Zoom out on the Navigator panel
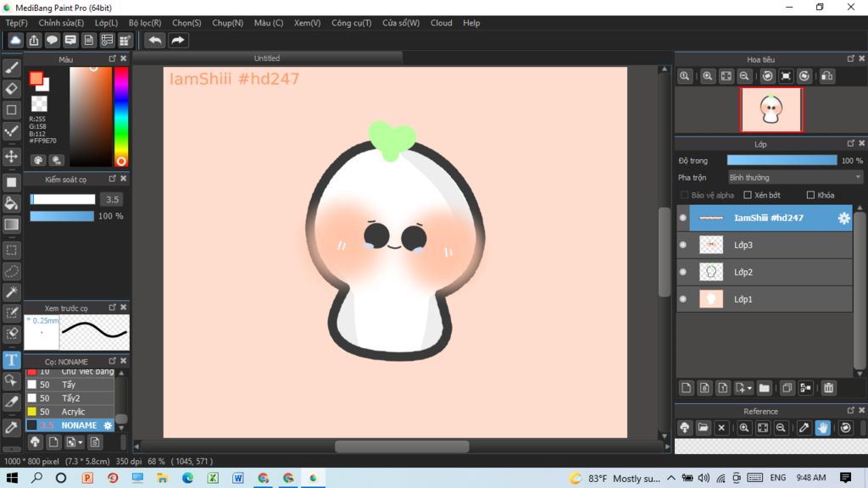868x488 pixels. pos(744,76)
